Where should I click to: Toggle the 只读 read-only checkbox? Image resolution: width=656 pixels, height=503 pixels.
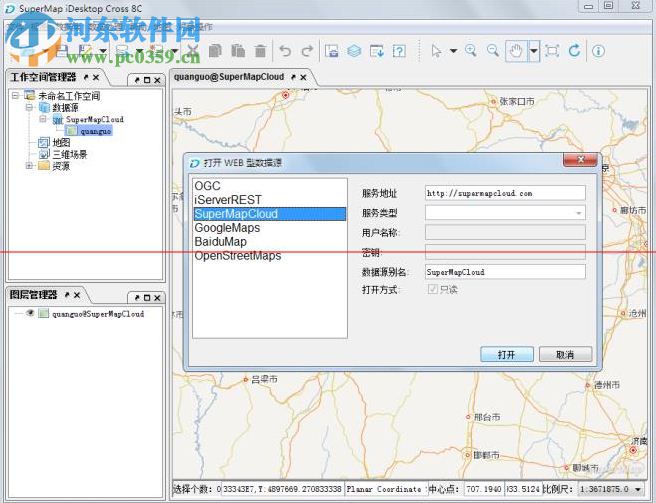(x=433, y=289)
